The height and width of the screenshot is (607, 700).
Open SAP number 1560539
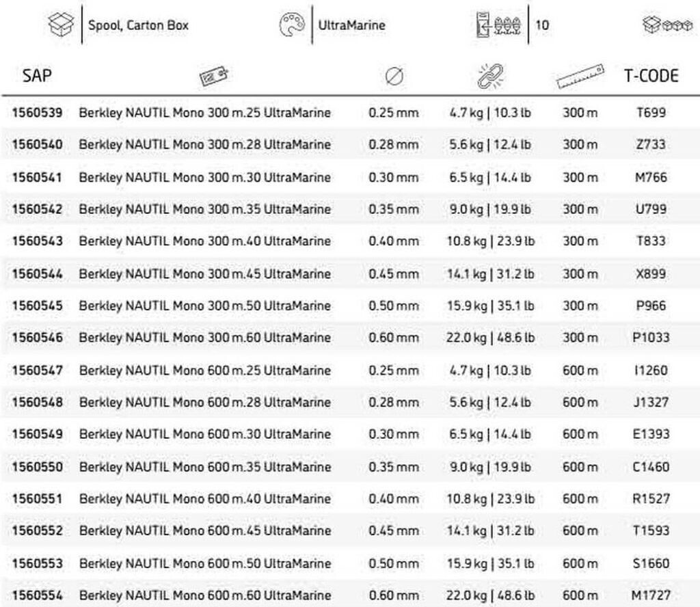(37, 113)
